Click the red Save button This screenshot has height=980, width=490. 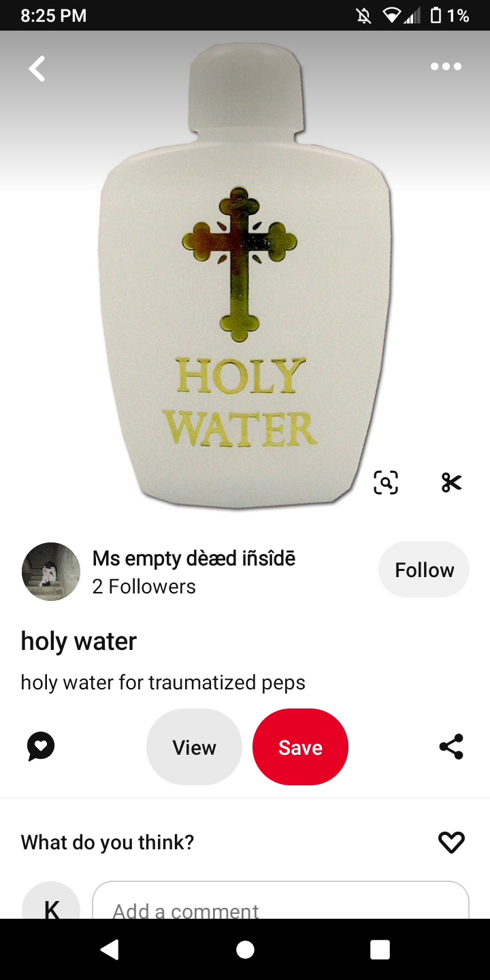click(x=300, y=747)
